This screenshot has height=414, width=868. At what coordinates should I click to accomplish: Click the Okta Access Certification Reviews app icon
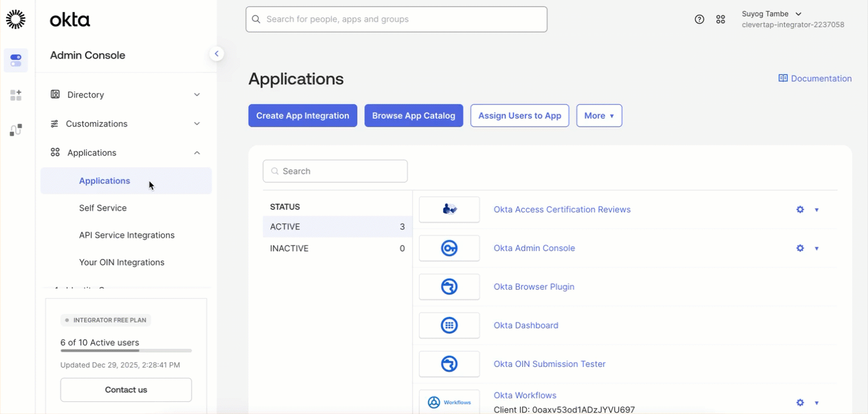[x=449, y=209]
